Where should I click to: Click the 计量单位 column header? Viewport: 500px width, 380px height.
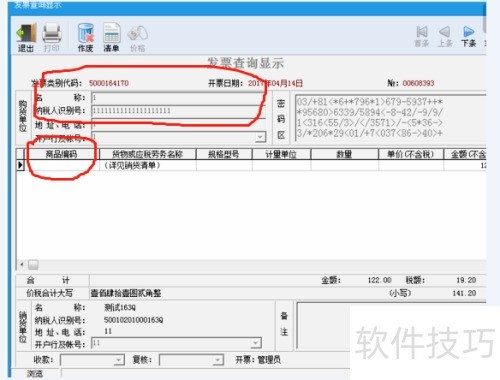click(281, 154)
